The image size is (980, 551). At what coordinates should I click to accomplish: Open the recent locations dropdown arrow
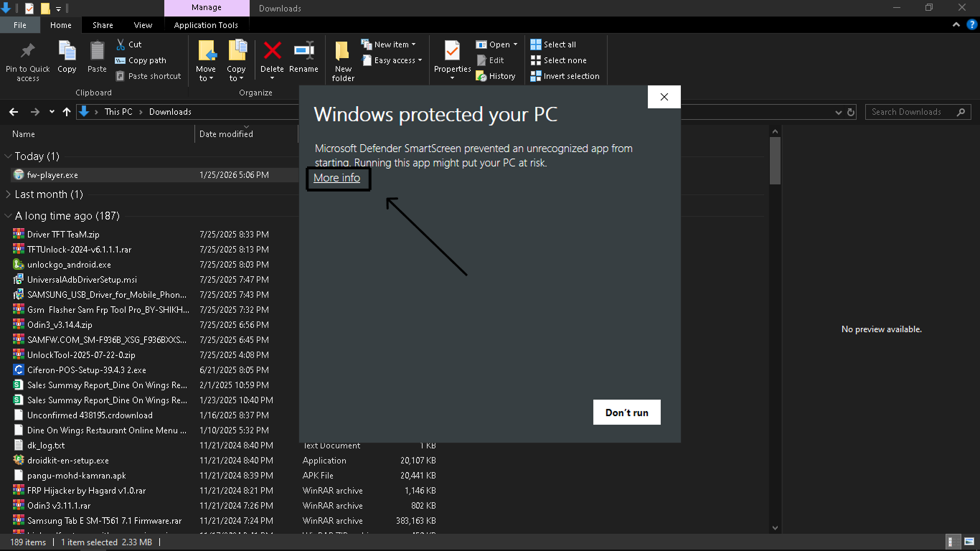click(52, 112)
